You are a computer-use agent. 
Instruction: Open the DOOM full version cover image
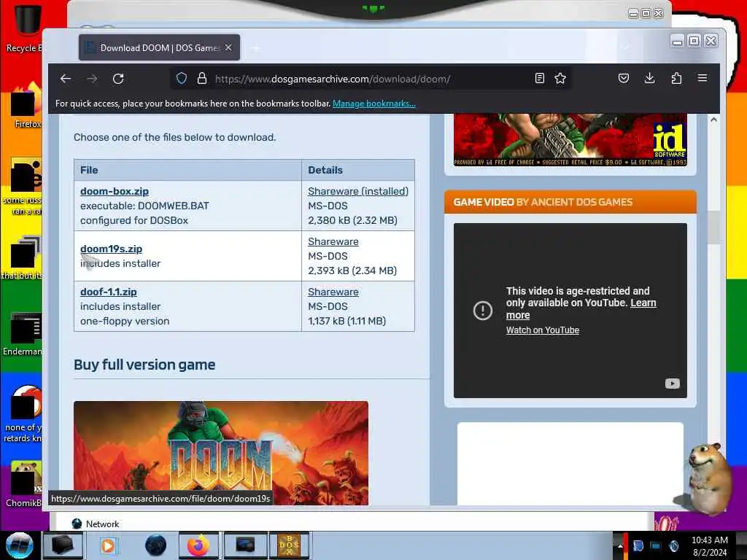[220, 453]
